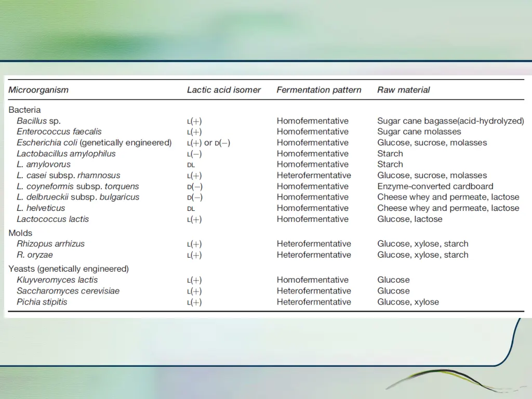This screenshot has width=532, height=399.
Task: Select "Lactobacillus amylophilus" in the table
Action: point(66,154)
